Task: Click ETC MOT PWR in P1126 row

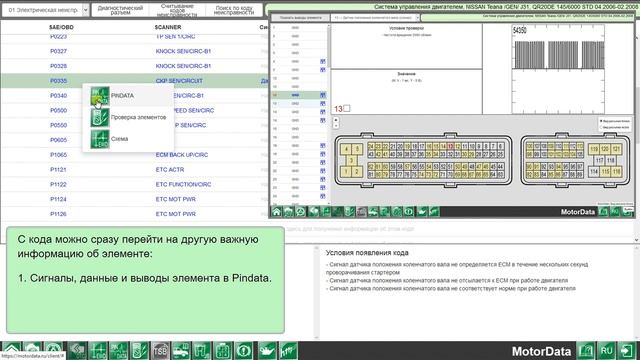Action: click(x=176, y=214)
